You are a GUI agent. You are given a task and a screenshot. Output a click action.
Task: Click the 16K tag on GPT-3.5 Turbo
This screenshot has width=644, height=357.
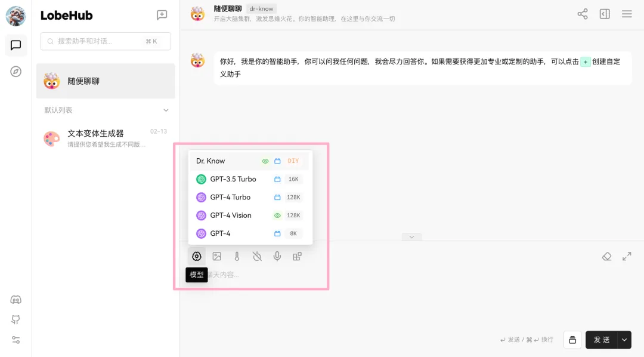(293, 179)
